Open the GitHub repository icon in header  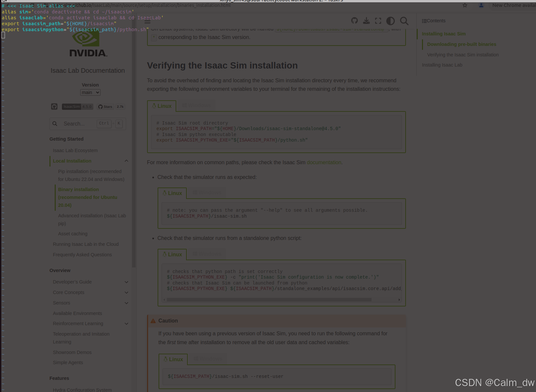354,21
